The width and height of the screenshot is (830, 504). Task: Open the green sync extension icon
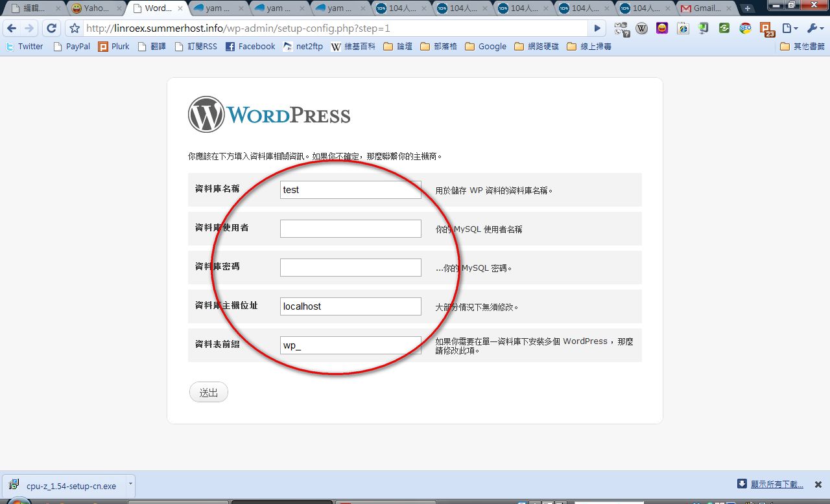(724, 29)
